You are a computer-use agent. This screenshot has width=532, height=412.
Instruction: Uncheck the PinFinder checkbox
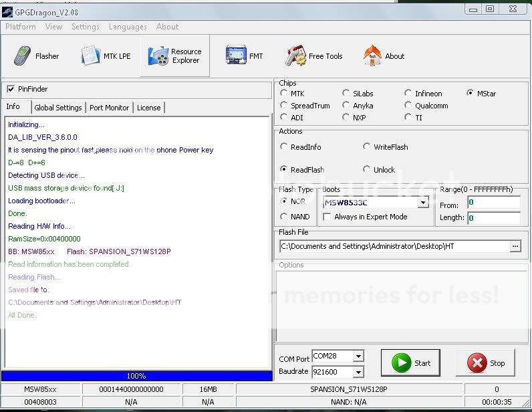(x=11, y=89)
